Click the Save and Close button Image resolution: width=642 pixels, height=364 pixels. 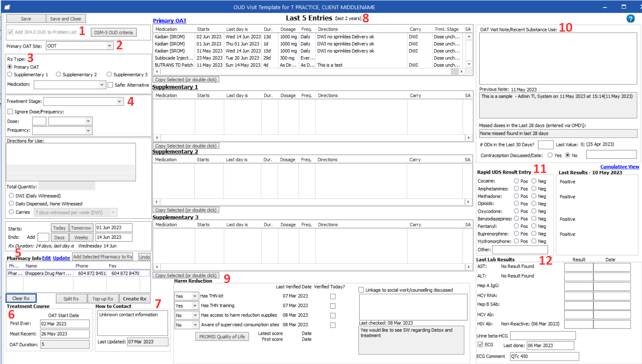(x=65, y=19)
